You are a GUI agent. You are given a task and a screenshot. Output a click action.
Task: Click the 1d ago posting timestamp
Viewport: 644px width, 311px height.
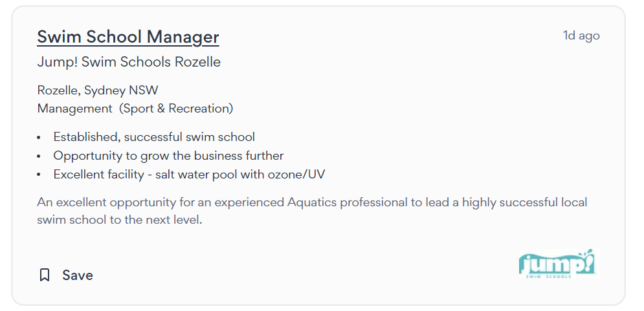[x=581, y=36]
